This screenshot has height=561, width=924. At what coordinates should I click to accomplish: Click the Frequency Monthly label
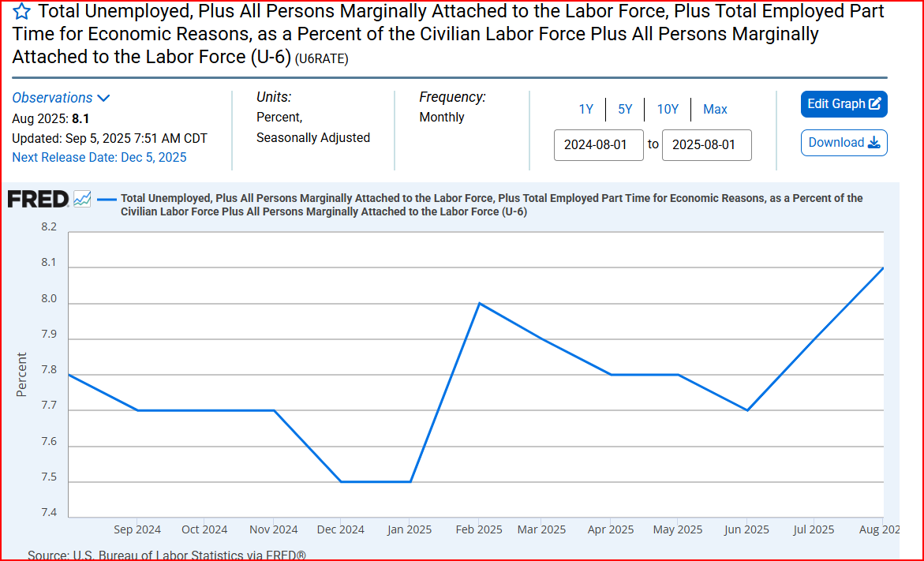click(x=442, y=117)
